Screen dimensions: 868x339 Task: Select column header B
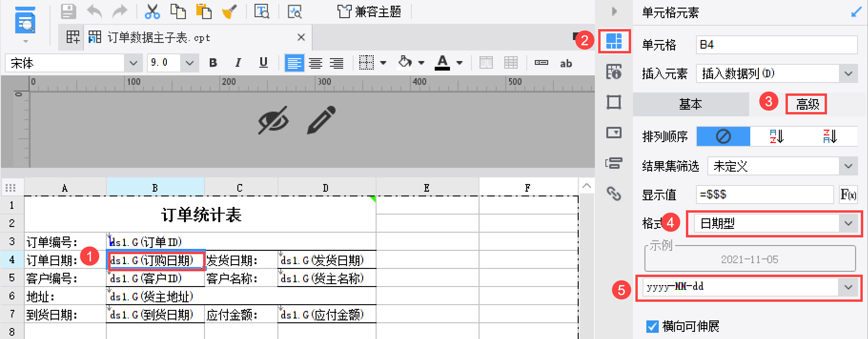(155, 187)
